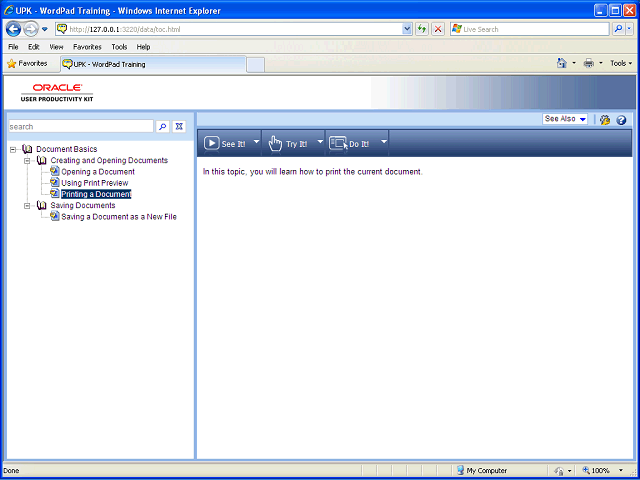Click the Print icon in command bar
The width and height of the screenshot is (640, 480).
coord(589,63)
